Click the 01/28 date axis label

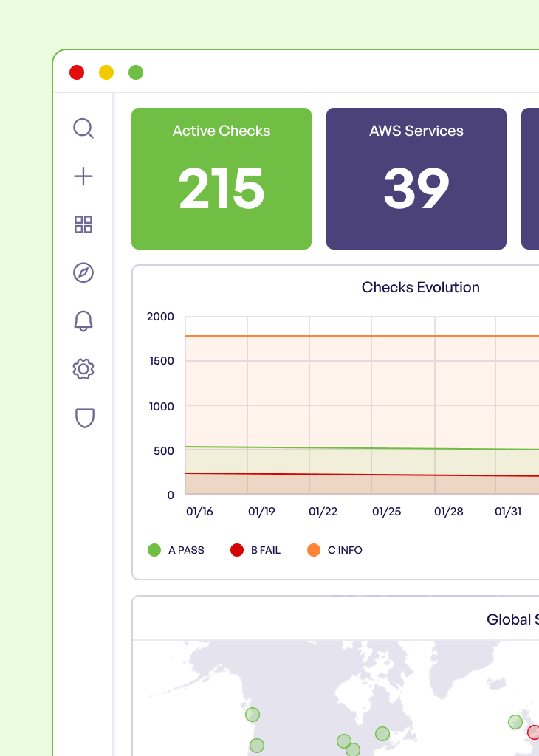(448, 512)
